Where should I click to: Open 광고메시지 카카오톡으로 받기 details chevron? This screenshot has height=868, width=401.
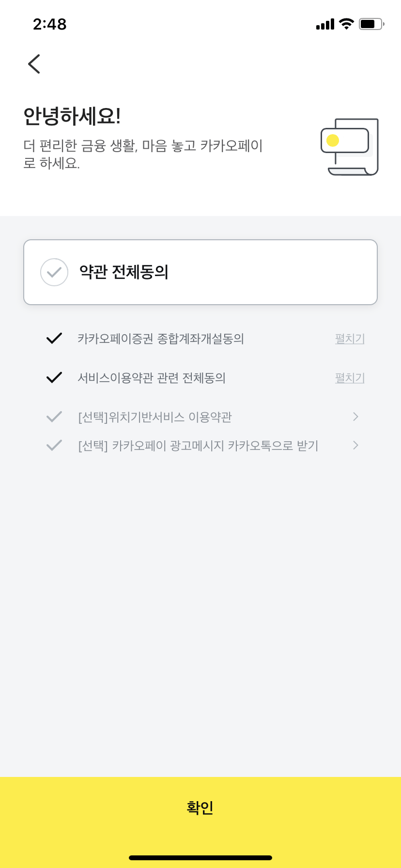[355, 446]
